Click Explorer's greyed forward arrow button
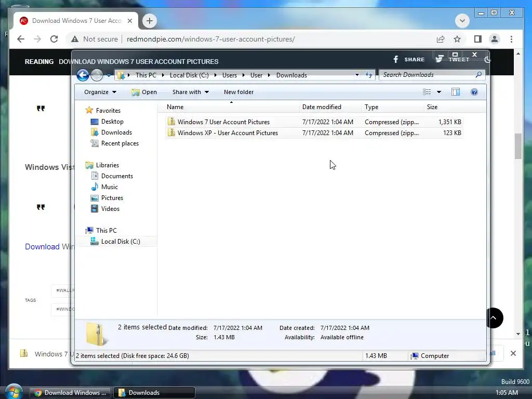The width and height of the screenshot is (532, 399). [97, 75]
